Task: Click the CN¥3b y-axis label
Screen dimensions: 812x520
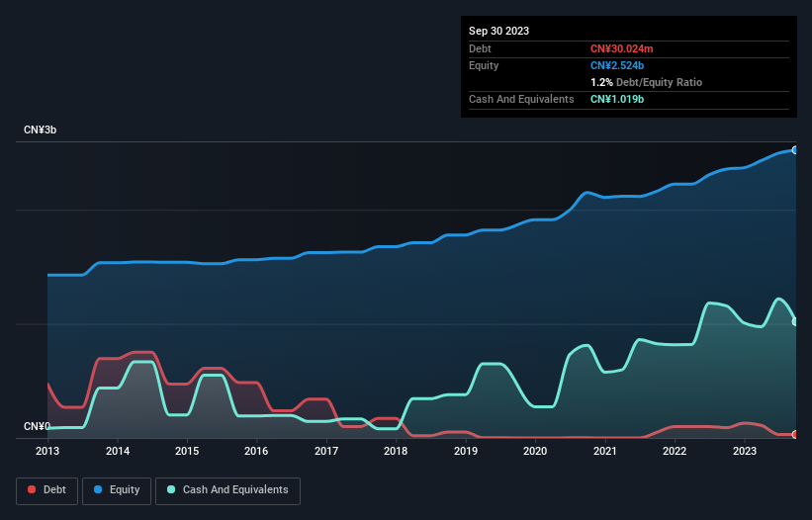Action: click(x=40, y=130)
